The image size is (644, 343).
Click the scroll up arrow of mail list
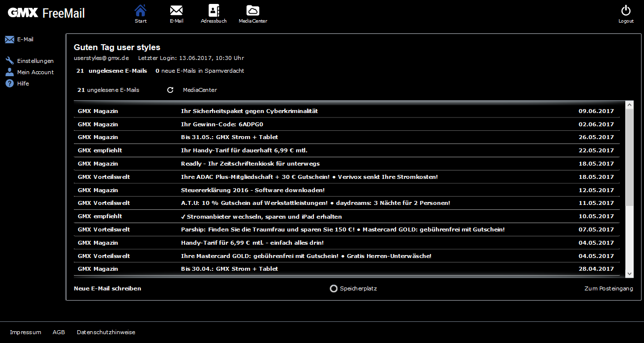[x=629, y=105]
